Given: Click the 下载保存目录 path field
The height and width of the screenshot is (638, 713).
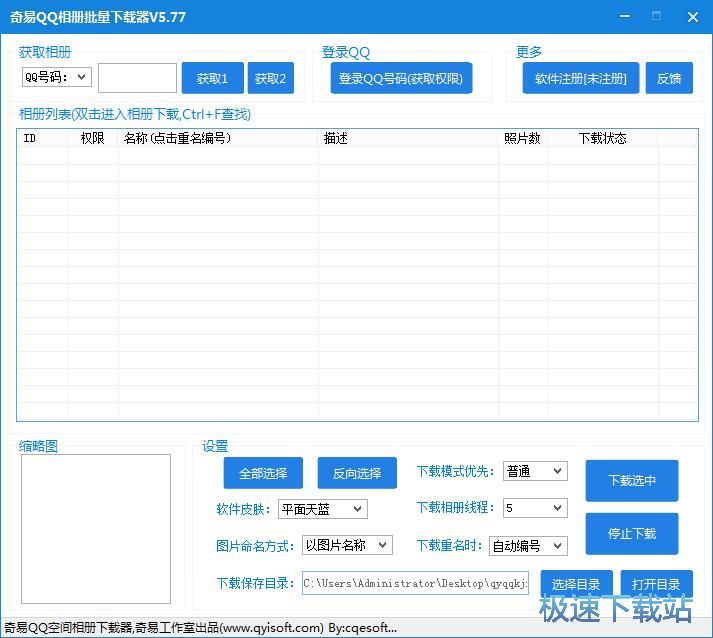Looking at the screenshot, I should pos(414,583).
